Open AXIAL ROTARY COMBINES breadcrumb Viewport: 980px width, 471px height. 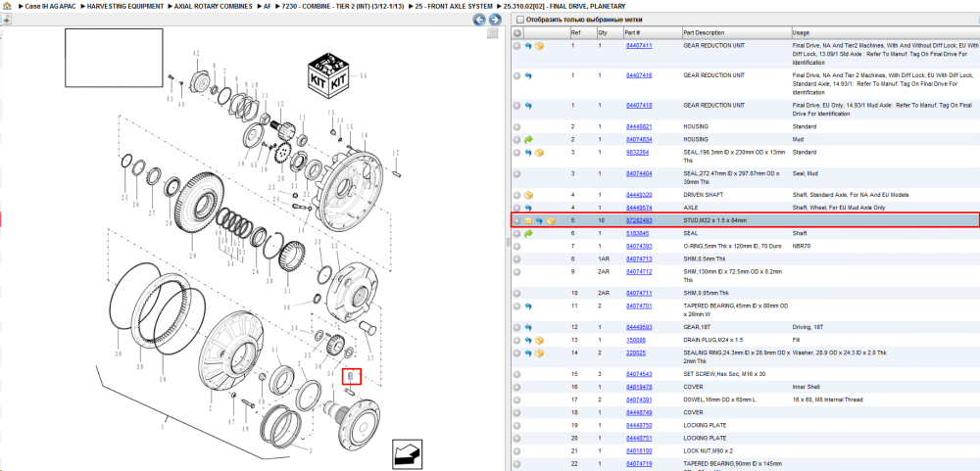tap(213, 6)
